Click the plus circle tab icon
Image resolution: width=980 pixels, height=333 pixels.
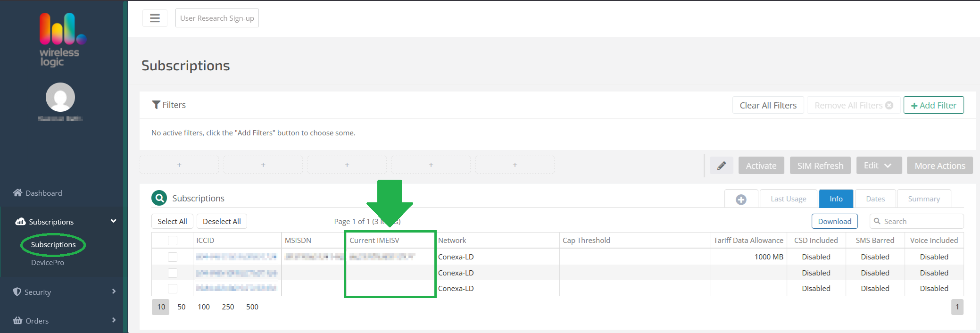point(741,199)
